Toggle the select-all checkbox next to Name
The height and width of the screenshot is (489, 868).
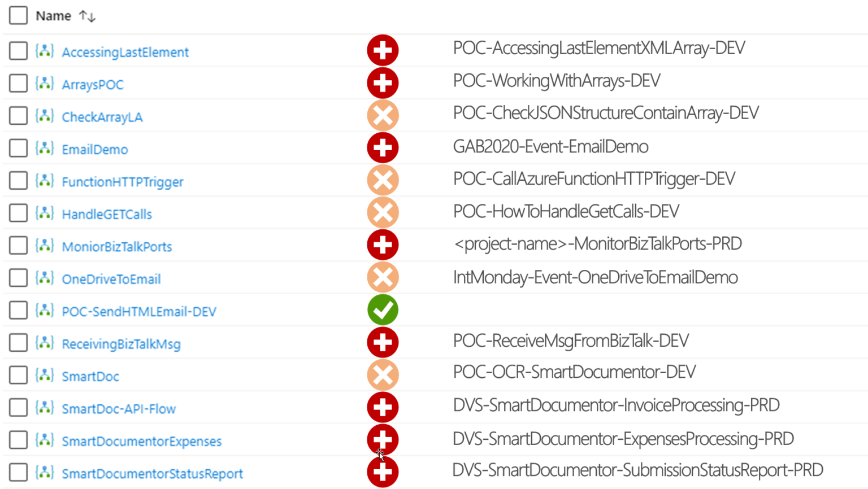[18, 15]
